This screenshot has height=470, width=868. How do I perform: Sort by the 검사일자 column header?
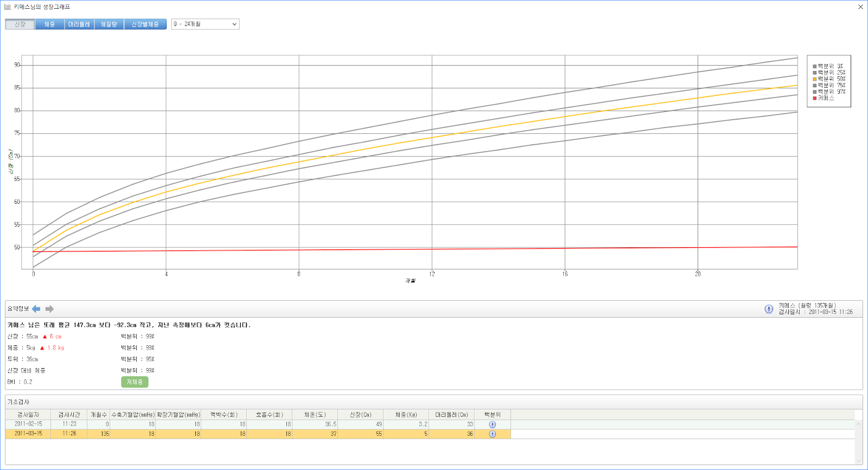coord(28,415)
